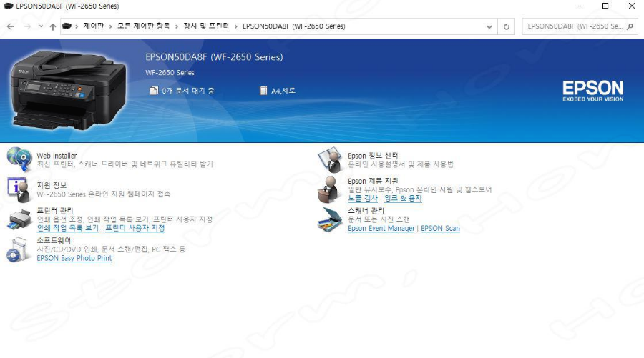This screenshot has height=358, width=644.
Task: Click the A4,세로 paper setting text
Action: click(283, 91)
